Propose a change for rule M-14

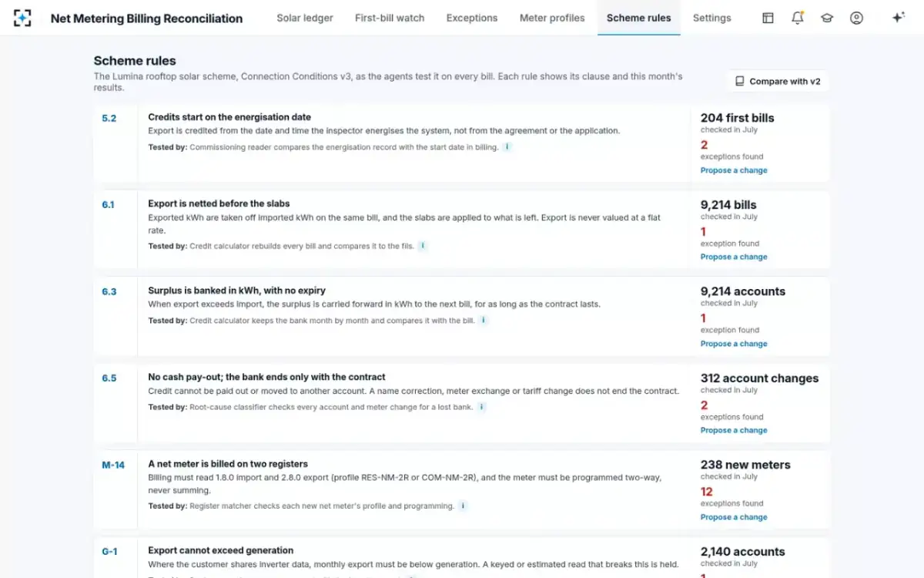tap(734, 517)
